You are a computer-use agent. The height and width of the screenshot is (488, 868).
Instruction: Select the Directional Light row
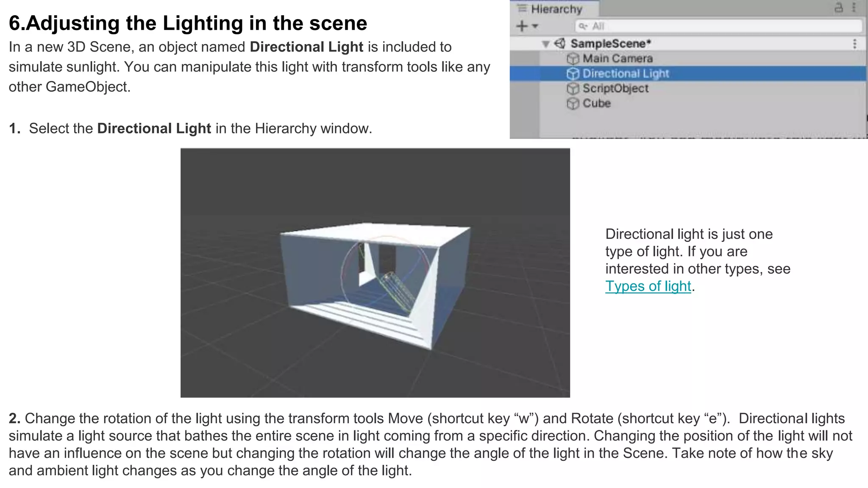(x=689, y=73)
